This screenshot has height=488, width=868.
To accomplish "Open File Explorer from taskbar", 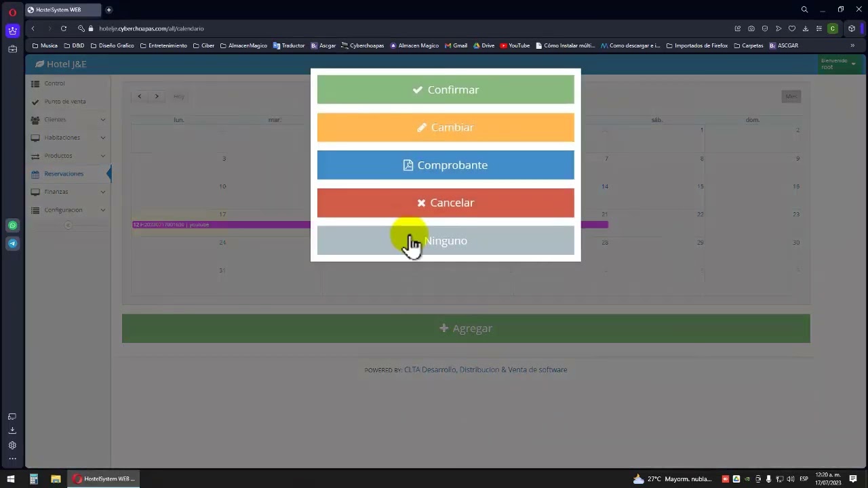I will click(x=56, y=479).
